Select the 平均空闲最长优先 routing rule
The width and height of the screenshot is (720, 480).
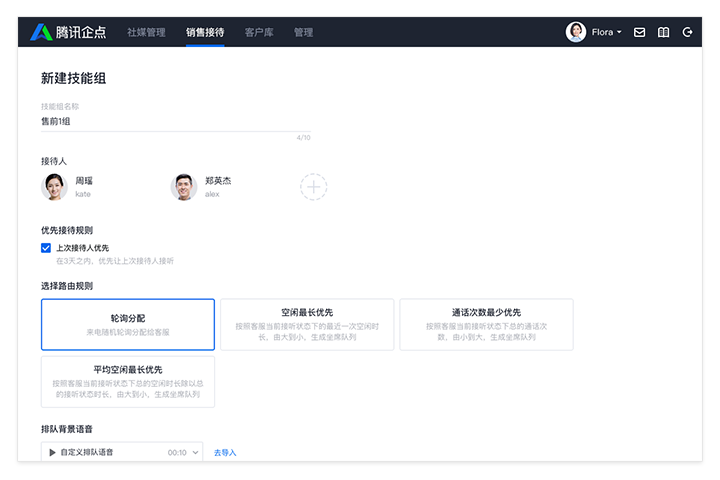(128, 382)
